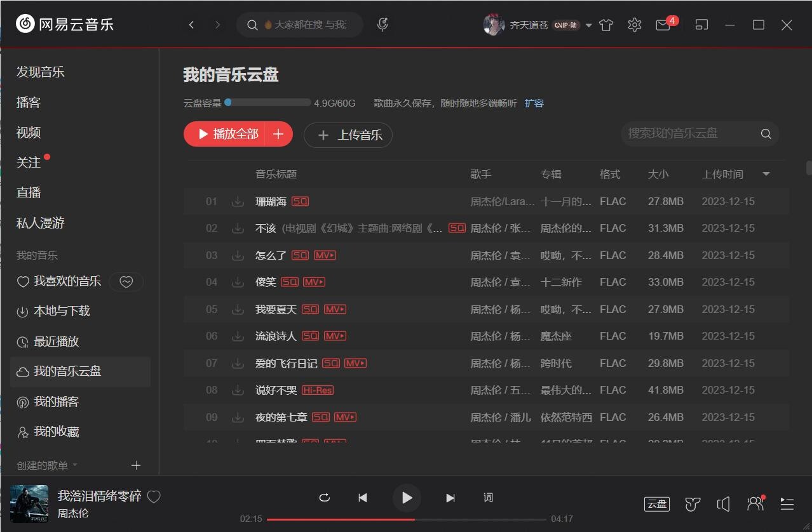Click the cloud search magnifier icon
The width and height of the screenshot is (812, 532).
pos(766,134)
